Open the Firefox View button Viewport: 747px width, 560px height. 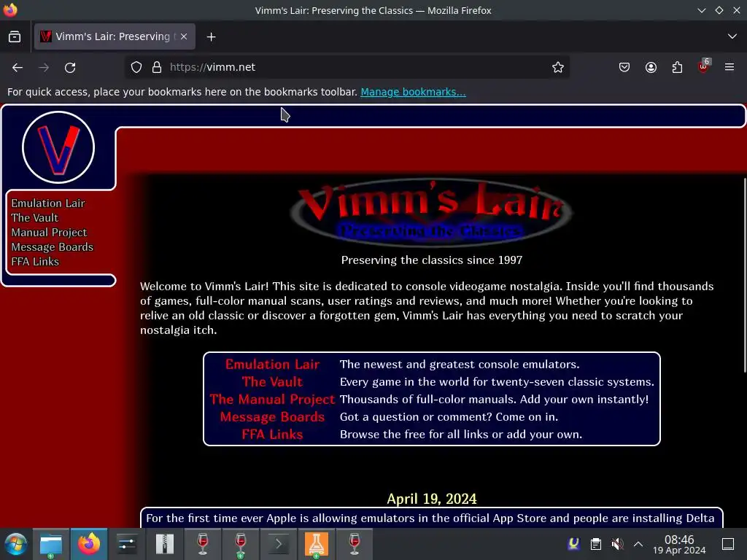(15, 36)
